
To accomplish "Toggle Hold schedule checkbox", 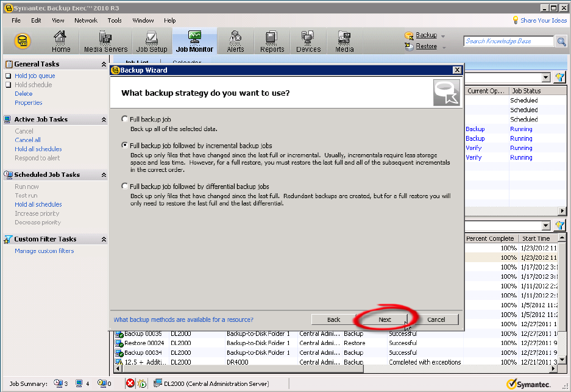I will pyautogui.click(x=8, y=85).
